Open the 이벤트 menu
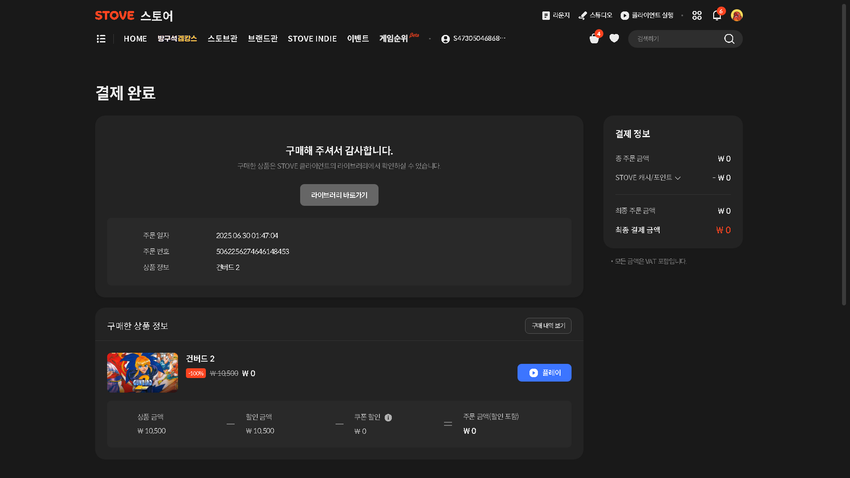The image size is (850, 478). tap(358, 38)
